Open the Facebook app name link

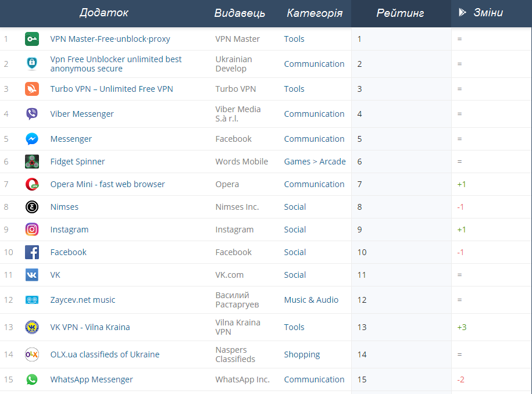point(68,252)
